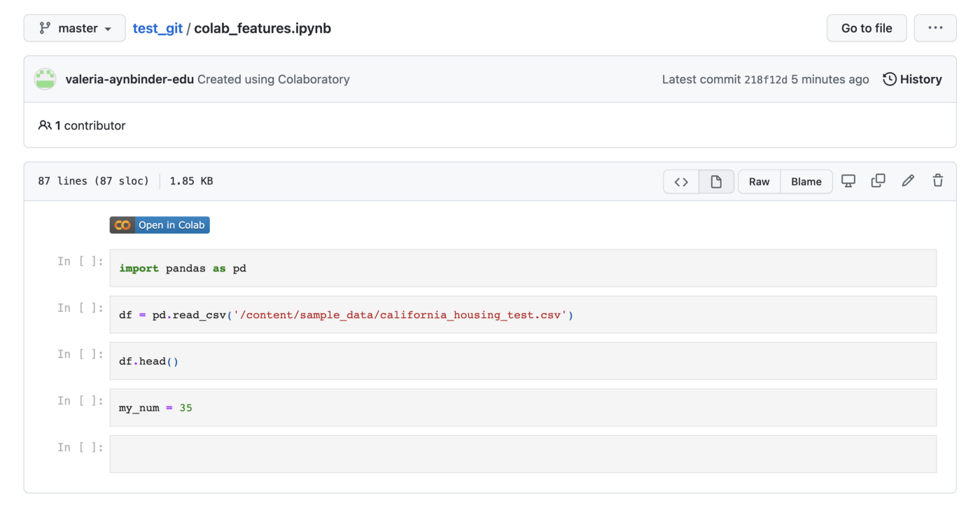The width and height of the screenshot is (980, 519).
Task: Click the import pandas as pd cell
Action: coord(523,268)
